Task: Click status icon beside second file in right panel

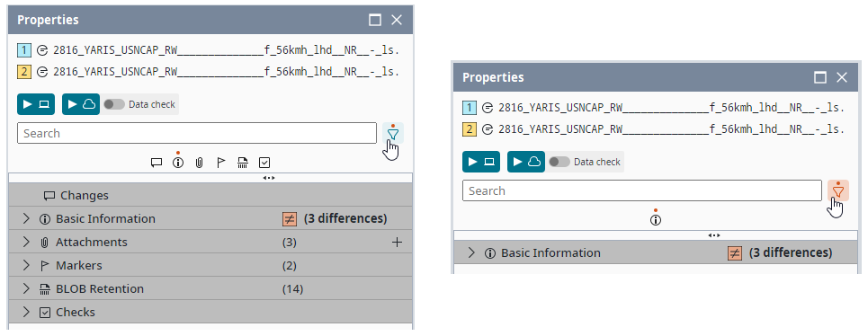Action: 488,129
